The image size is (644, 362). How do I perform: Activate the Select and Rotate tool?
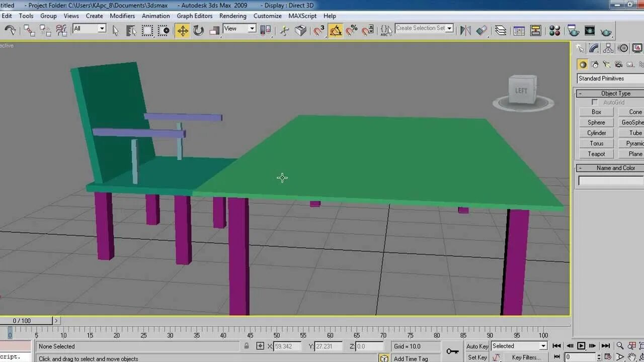pyautogui.click(x=199, y=31)
